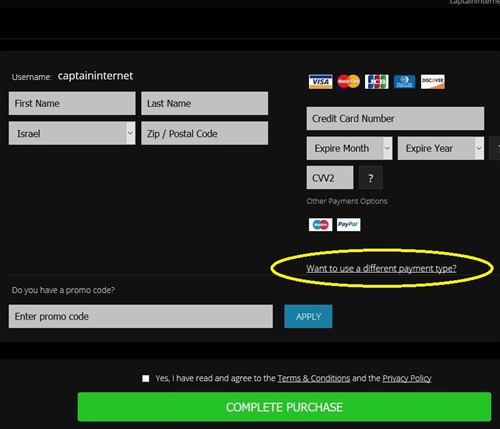Open the Expire Month dropdown
The width and height of the screenshot is (500, 429).
coord(349,148)
